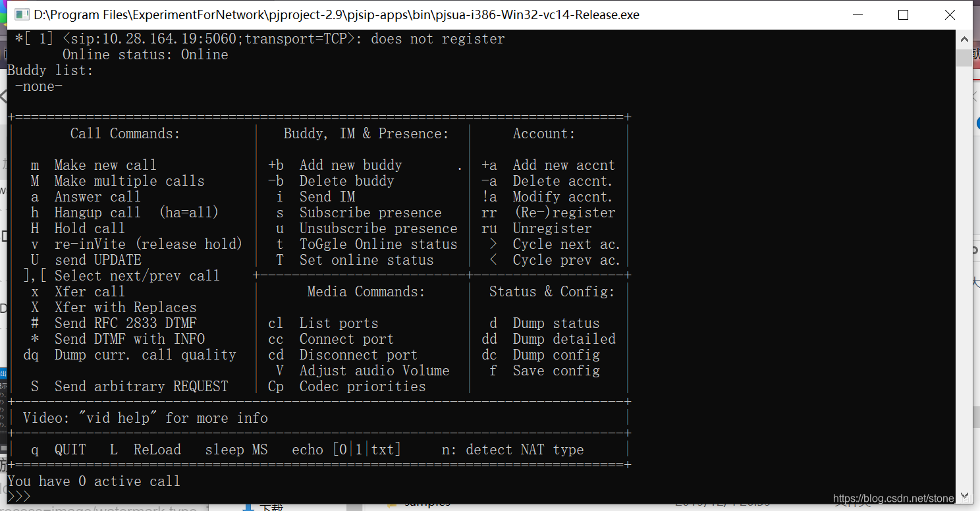This screenshot has height=511, width=980.
Task: Click the "Account:" heading
Action: coord(544,134)
